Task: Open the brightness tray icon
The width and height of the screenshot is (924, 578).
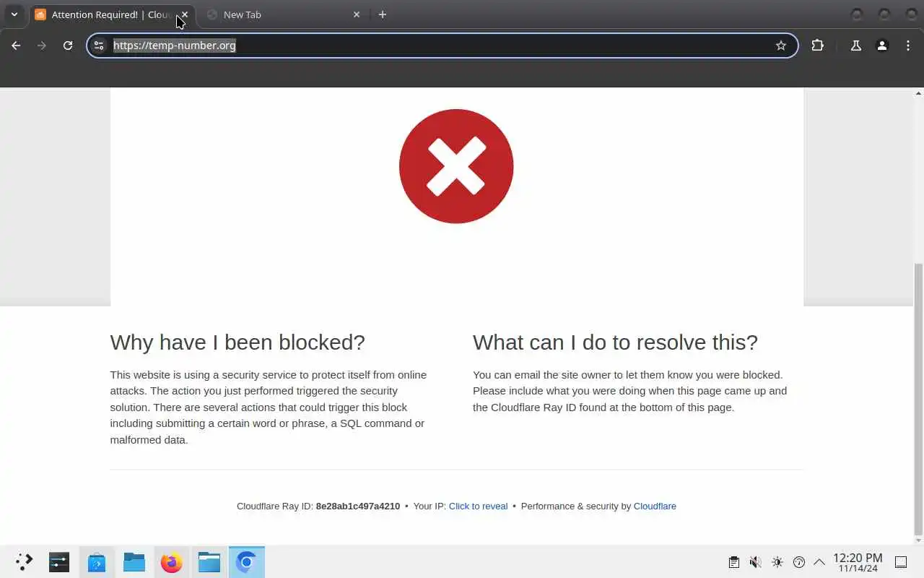Action: [x=777, y=562]
